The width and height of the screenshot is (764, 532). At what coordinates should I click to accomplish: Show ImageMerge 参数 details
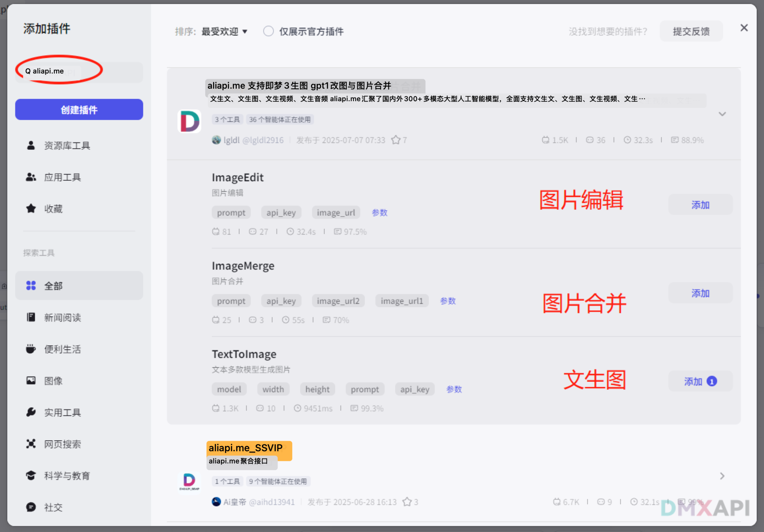pos(448,301)
